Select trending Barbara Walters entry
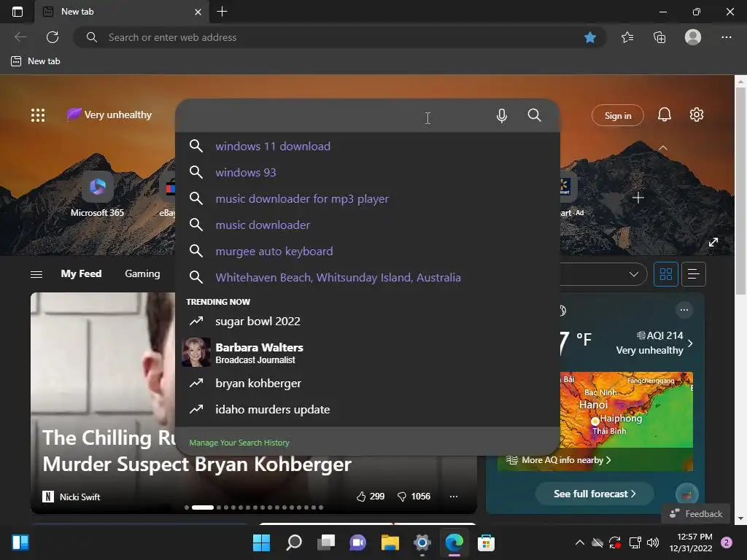 368,352
